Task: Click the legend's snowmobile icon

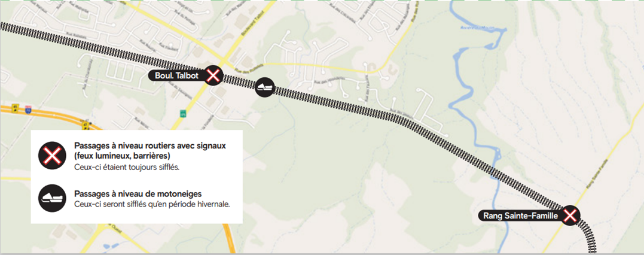Action: (52, 198)
